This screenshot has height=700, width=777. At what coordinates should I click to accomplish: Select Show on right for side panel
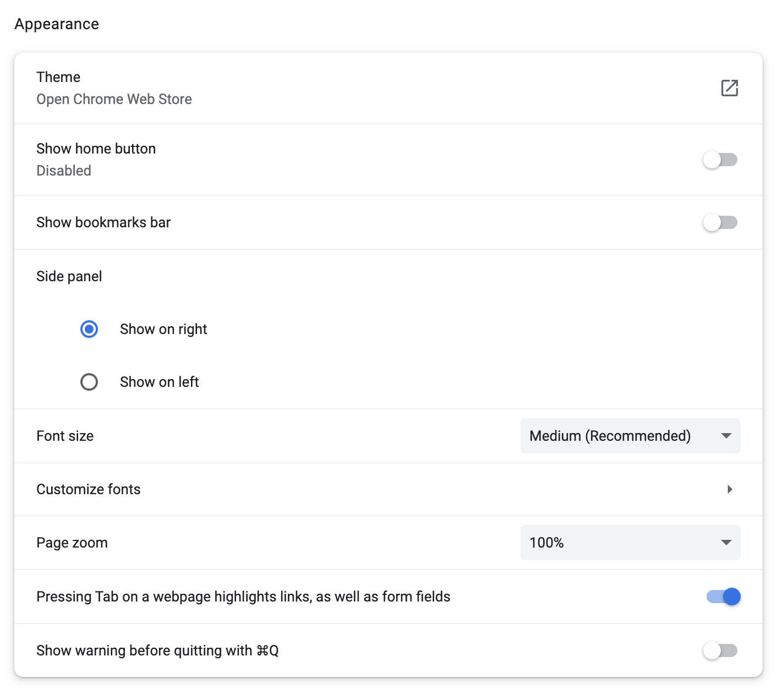(89, 329)
